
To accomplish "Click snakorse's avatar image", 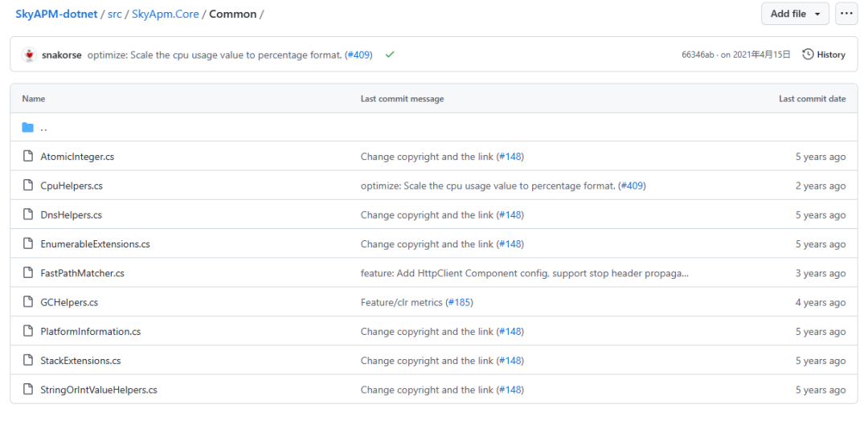I will point(29,55).
